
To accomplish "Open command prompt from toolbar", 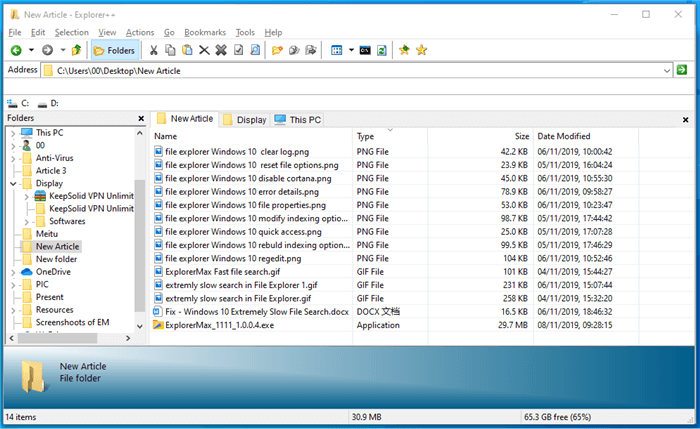I will tap(365, 50).
